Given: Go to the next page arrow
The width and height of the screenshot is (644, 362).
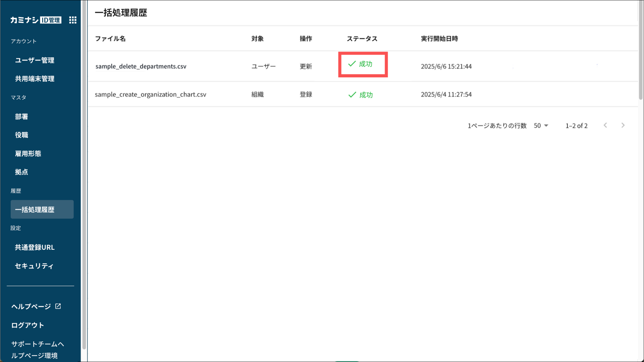Looking at the screenshot, I should pos(623,125).
